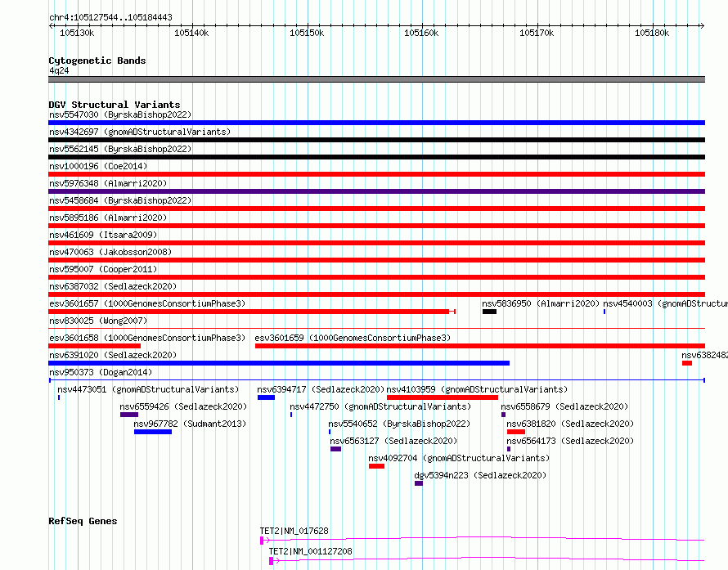Click the right arrow on the ruler
The width and height of the screenshot is (728, 570).
pyautogui.click(x=702, y=25)
